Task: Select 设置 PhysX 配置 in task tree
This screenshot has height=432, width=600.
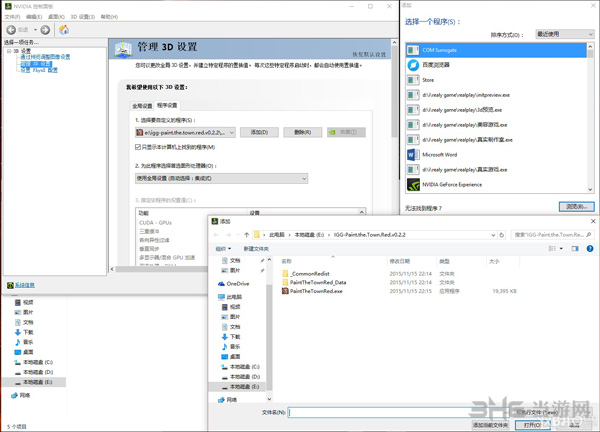Action: [x=39, y=70]
